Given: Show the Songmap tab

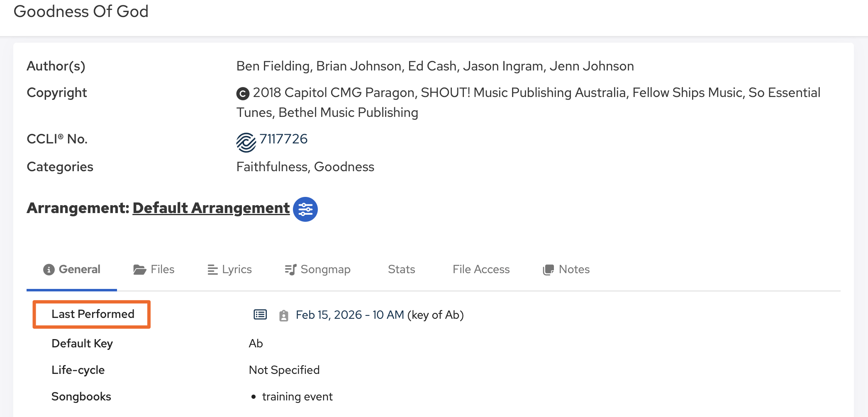Looking at the screenshot, I should [x=318, y=269].
